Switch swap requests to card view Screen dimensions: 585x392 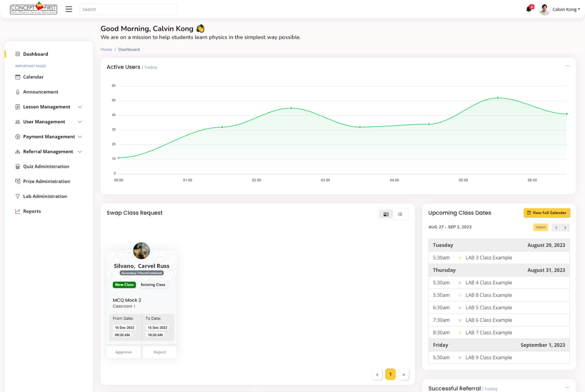pyautogui.click(x=386, y=214)
